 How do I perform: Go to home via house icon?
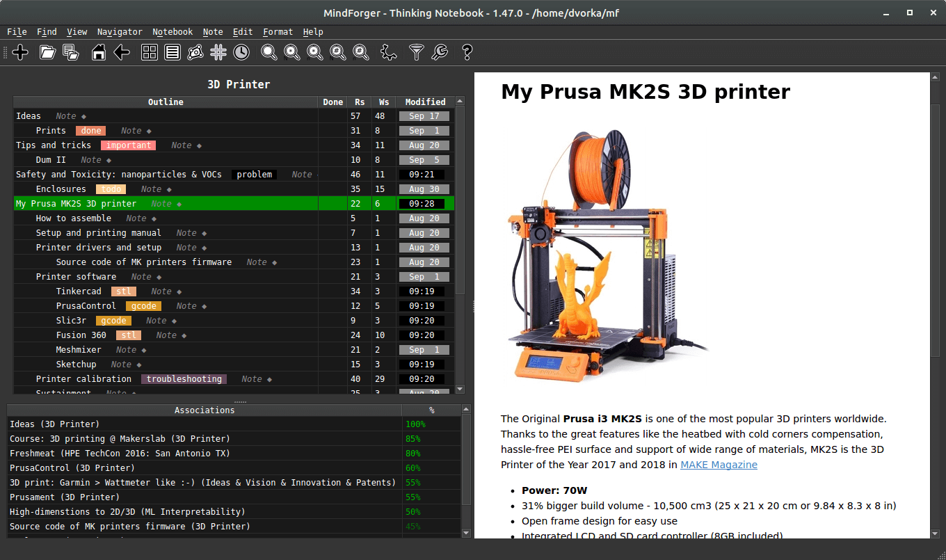[99, 52]
